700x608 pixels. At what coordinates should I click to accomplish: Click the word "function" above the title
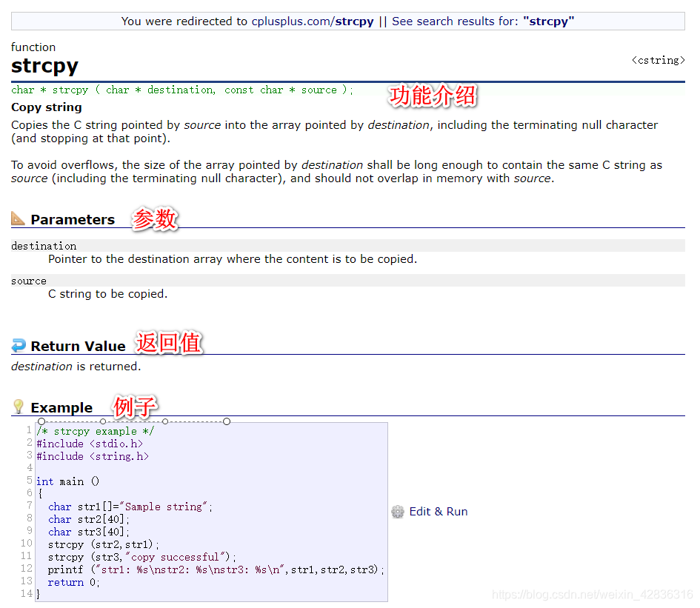coord(33,47)
